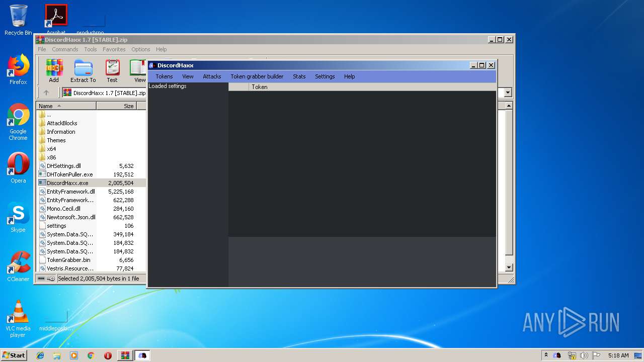Launch CCleaner from the desktop

18,266
